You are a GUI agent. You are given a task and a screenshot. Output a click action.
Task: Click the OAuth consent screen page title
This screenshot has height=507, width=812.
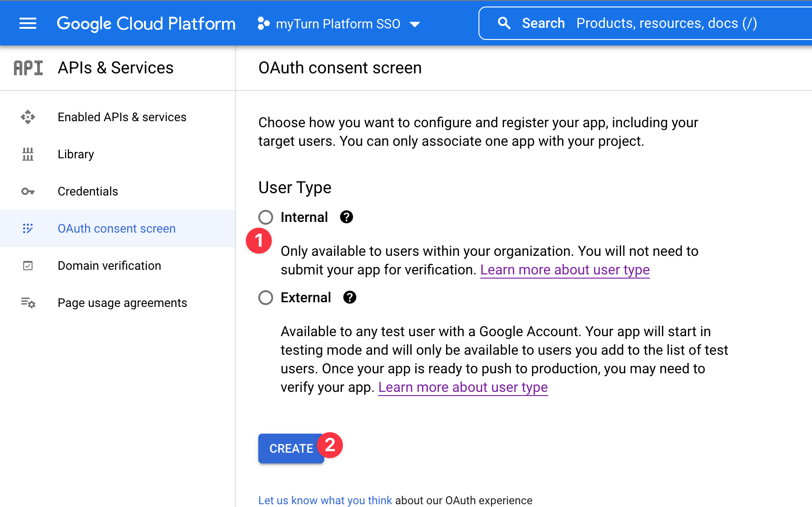click(x=340, y=68)
